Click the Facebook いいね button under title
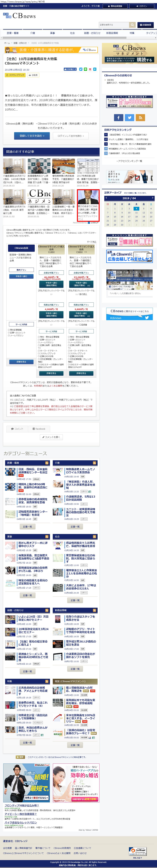The width and height of the screenshot is (157, 868). [70, 69]
